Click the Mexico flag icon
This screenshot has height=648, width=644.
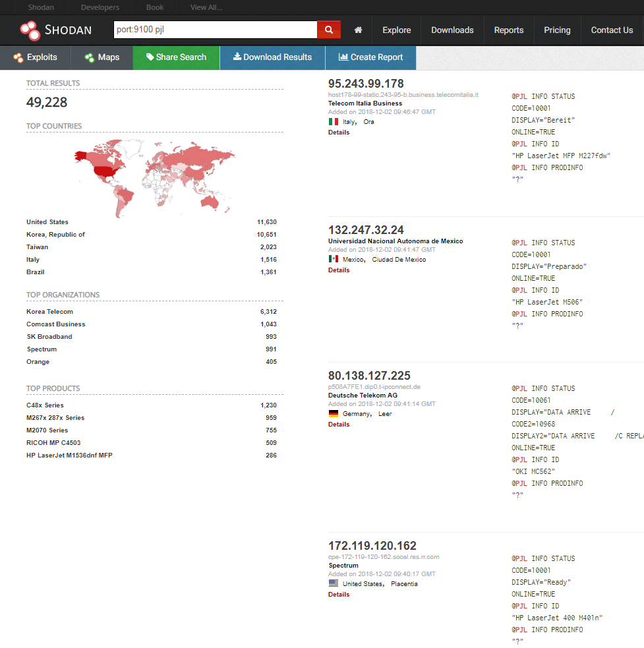333,259
